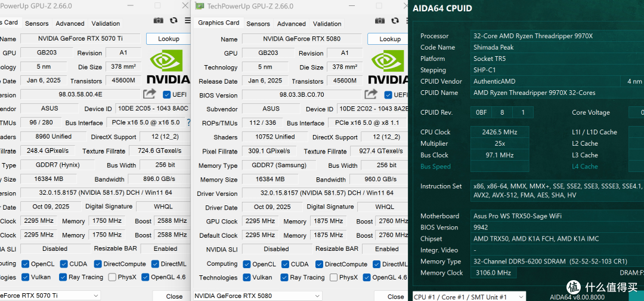Viewport: 644px width, 301px height.
Task: Click Lookup button in RTX 5070 Ti window
Action: point(168,39)
